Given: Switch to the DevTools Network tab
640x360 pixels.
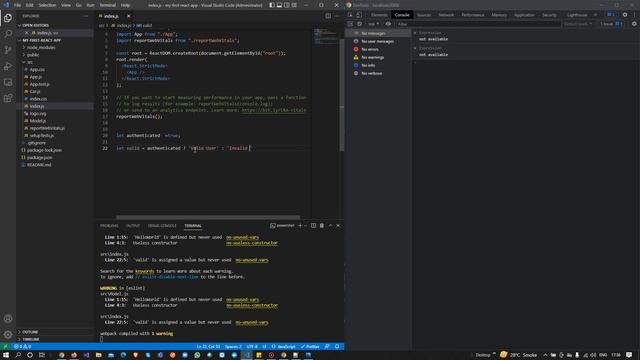Looking at the screenshot, I should (x=446, y=15).
